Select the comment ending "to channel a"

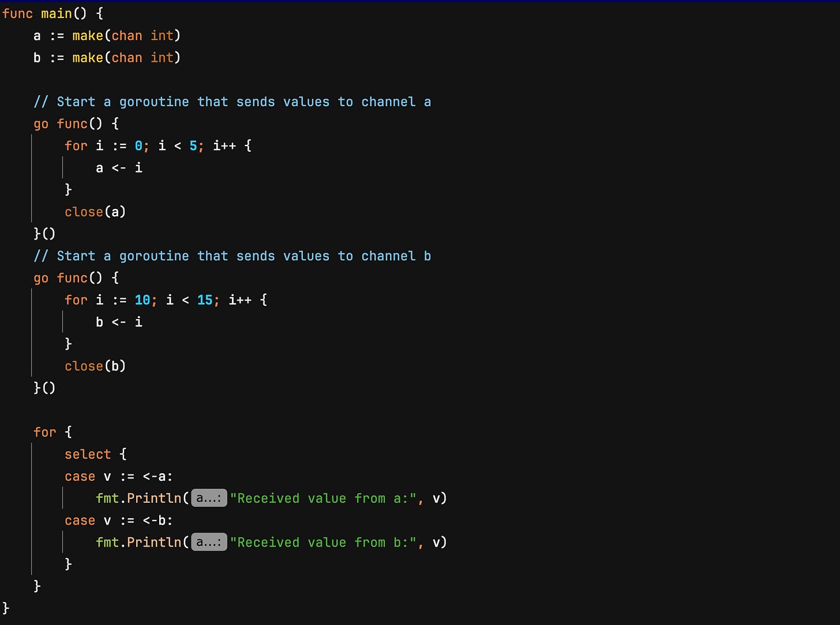[x=232, y=102]
